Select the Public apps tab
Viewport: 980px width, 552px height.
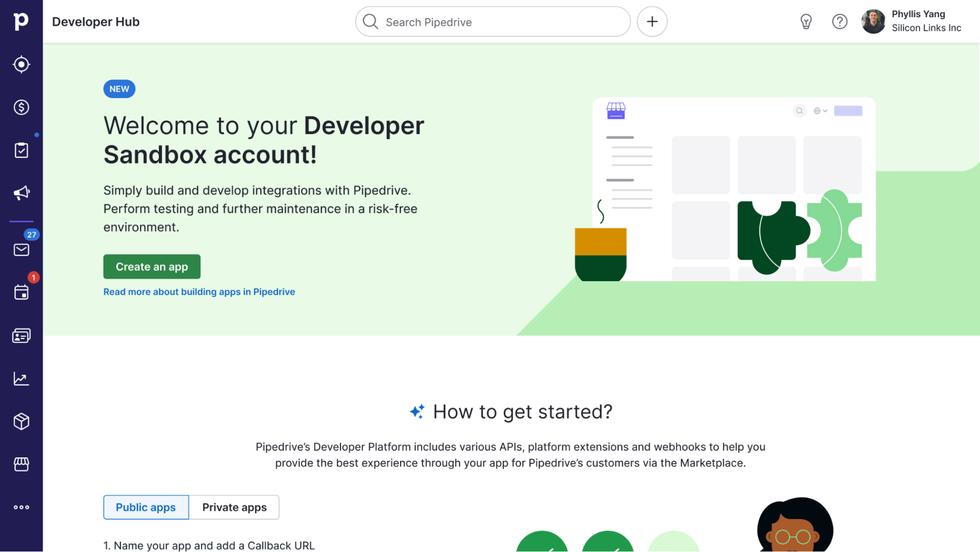point(146,507)
